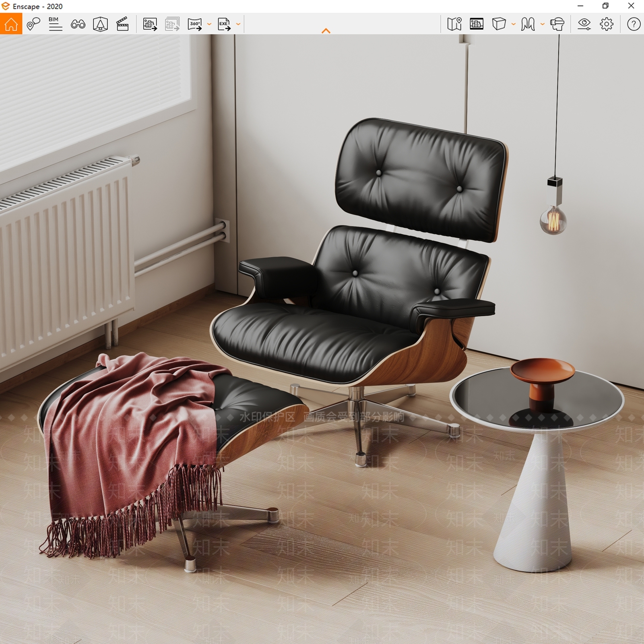Restore down the Enscape window
644x644 pixels.
[605, 6]
